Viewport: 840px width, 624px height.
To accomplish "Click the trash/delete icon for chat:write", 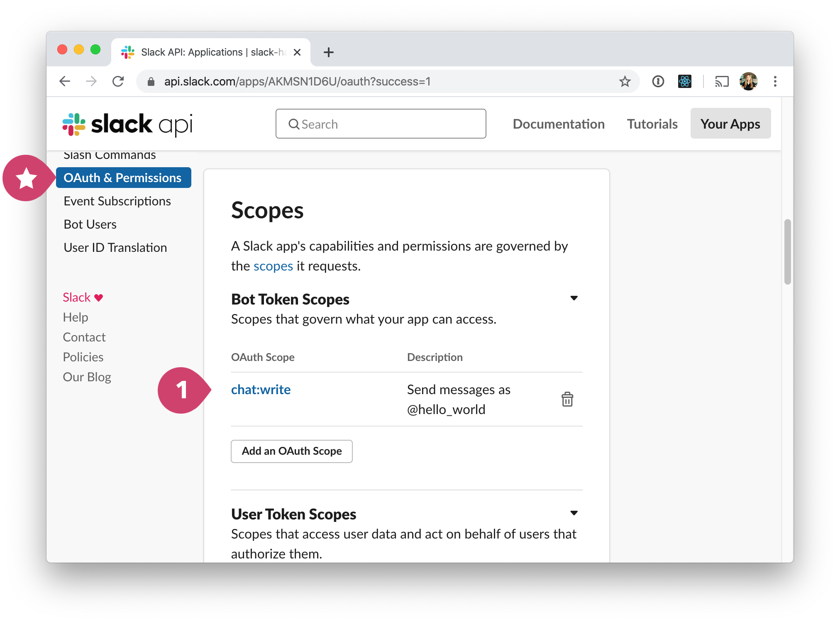I will click(x=567, y=399).
